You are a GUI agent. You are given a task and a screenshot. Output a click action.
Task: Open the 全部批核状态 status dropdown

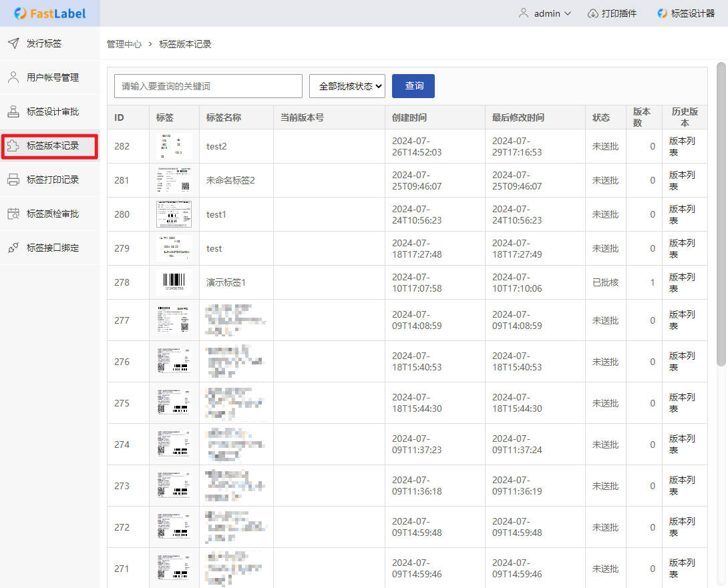coord(347,86)
